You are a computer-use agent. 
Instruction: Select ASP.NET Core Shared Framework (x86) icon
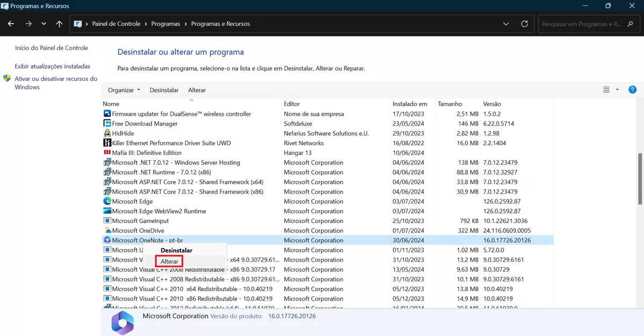coord(107,192)
